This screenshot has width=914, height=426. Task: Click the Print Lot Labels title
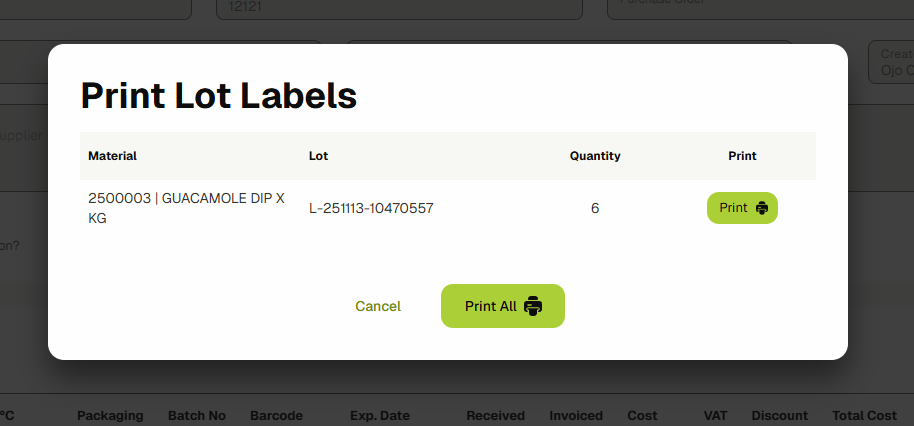point(218,96)
